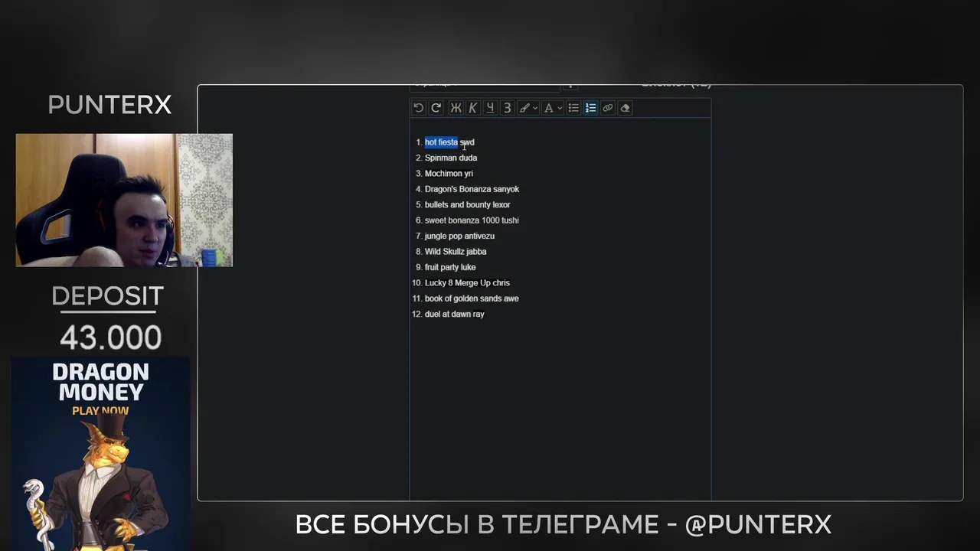Click line 'jungle pop antivezu'
The height and width of the screenshot is (551, 980).
coord(459,236)
